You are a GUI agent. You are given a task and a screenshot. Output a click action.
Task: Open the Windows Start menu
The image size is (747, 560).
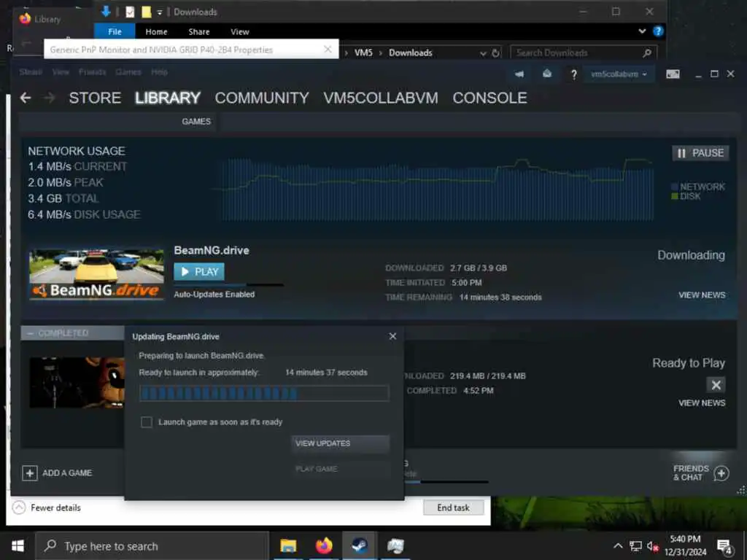click(18, 546)
